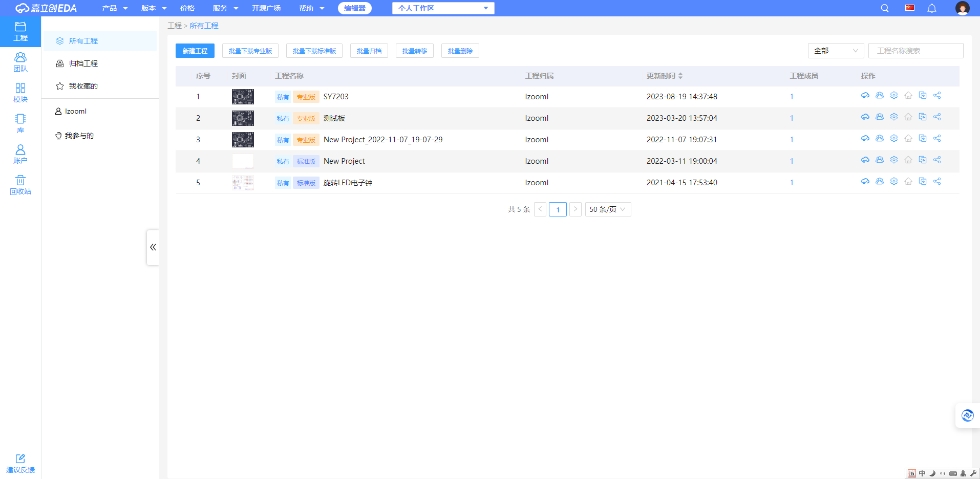
Task: Click the 新建工程 button
Action: pos(195,51)
